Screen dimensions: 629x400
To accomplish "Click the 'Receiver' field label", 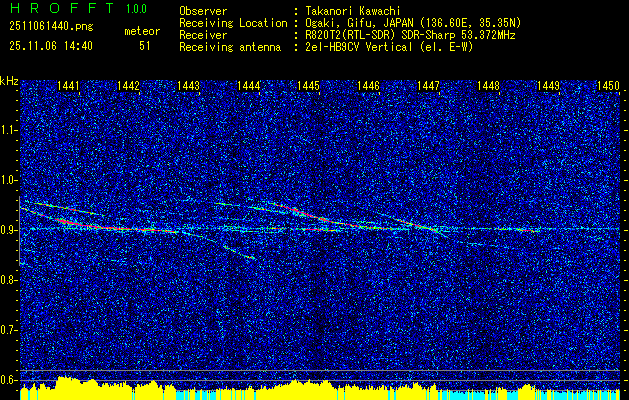I will click(203, 35).
